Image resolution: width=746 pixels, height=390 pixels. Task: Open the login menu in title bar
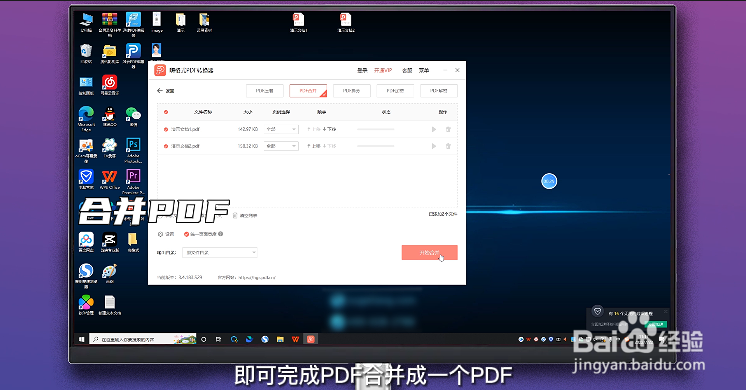point(363,70)
